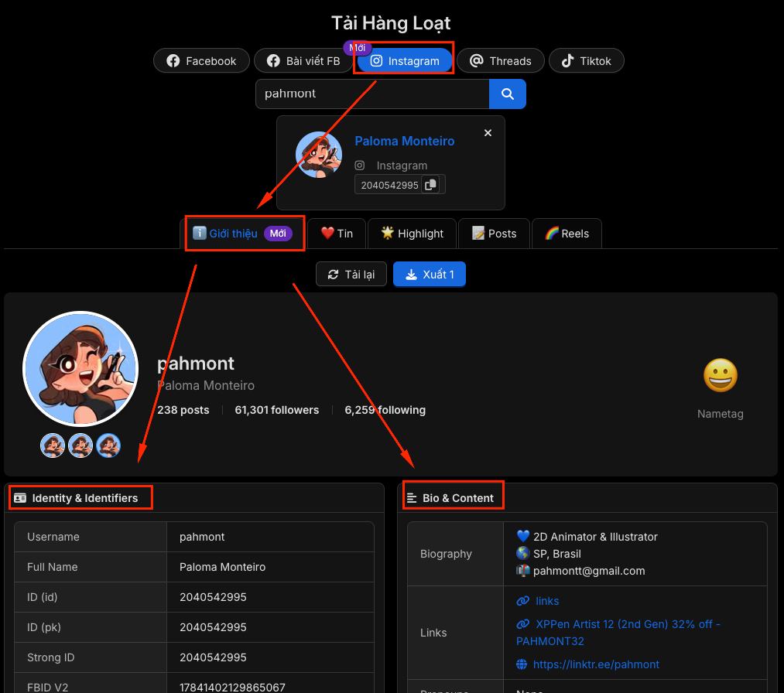Click the Instagram icon in result card
The width and height of the screenshot is (784, 693).
[360, 166]
